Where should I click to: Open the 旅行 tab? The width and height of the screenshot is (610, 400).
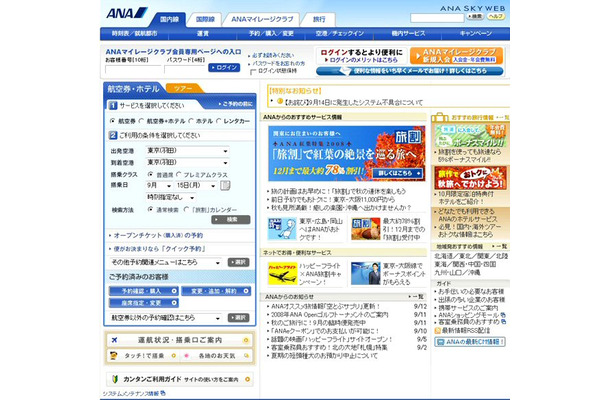(319, 19)
